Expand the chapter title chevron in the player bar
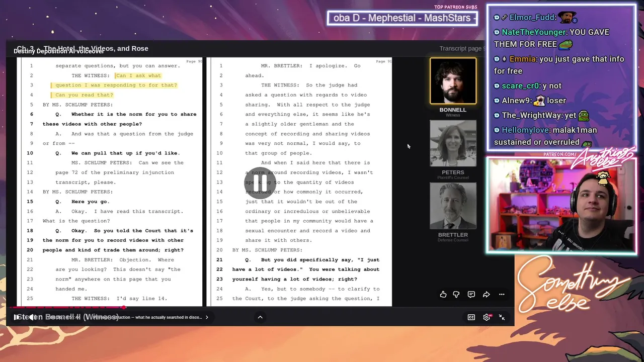 pyautogui.click(x=207, y=317)
